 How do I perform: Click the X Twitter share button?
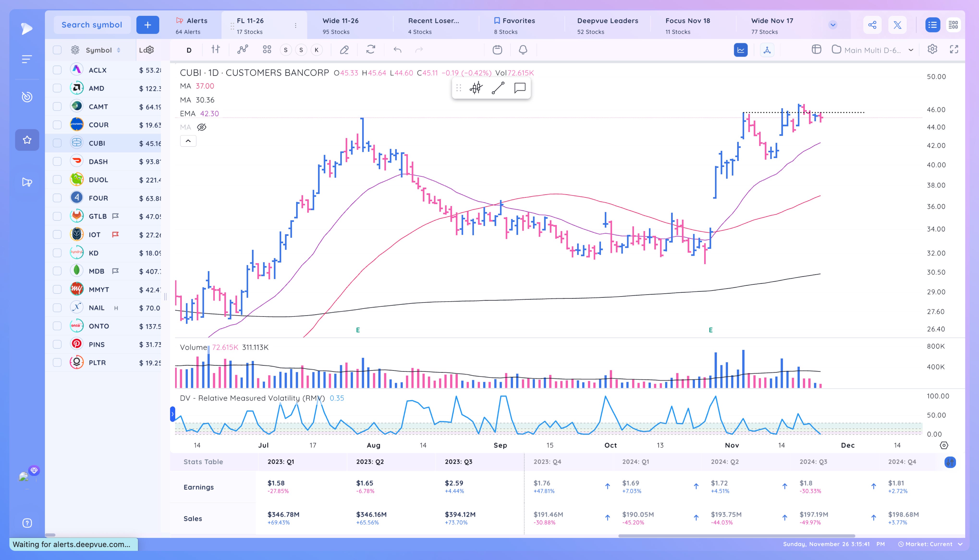point(897,25)
